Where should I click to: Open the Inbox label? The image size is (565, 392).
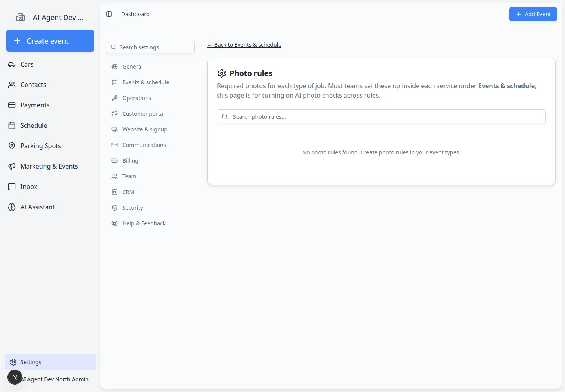(29, 187)
